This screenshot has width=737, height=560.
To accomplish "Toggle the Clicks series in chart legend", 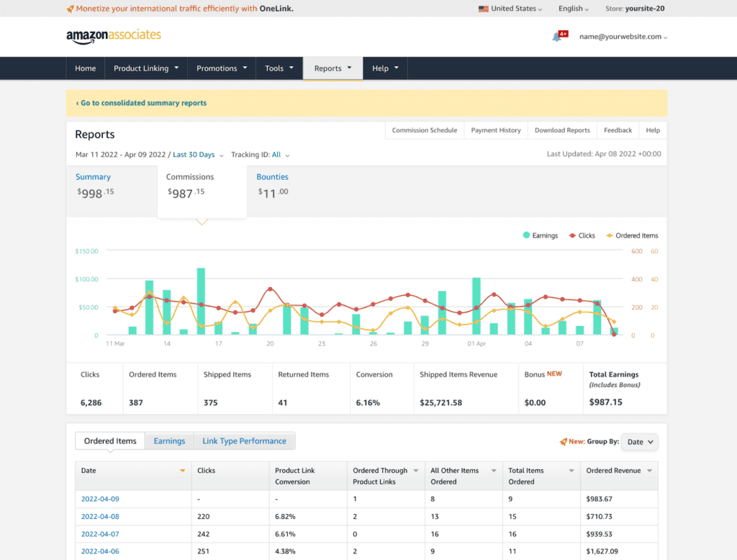I will 582,235.
